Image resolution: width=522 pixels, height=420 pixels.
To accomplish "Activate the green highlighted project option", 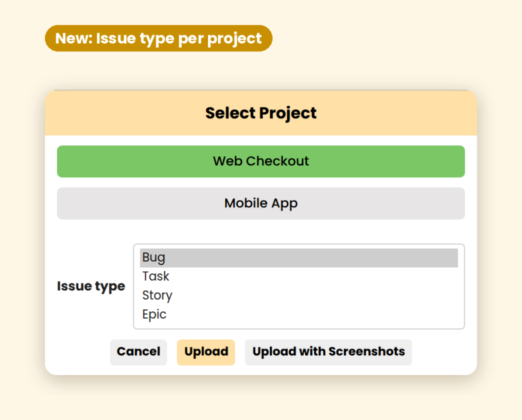I will pos(261,162).
